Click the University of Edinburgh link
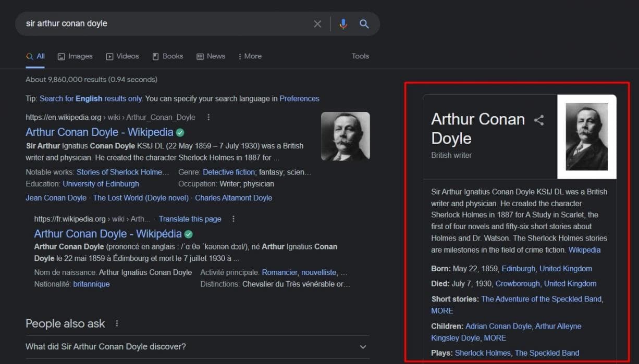The image size is (639, 364). tap(101, 184)
